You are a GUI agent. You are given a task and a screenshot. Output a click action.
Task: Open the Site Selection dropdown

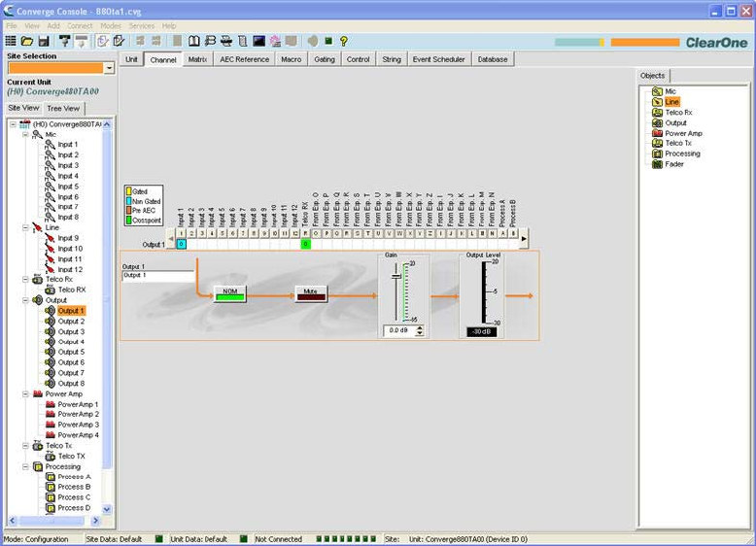click(109, 68)
